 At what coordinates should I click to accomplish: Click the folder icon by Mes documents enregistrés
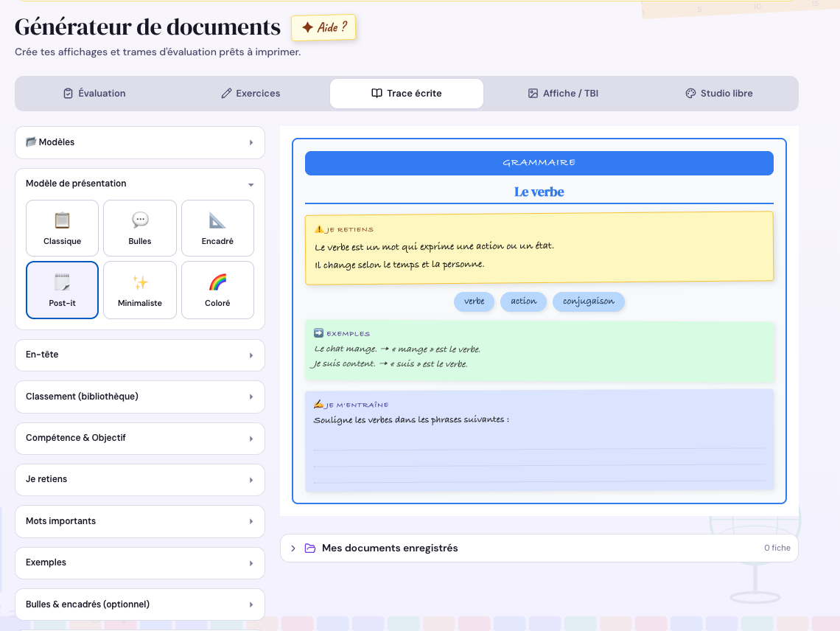[310, 548]
